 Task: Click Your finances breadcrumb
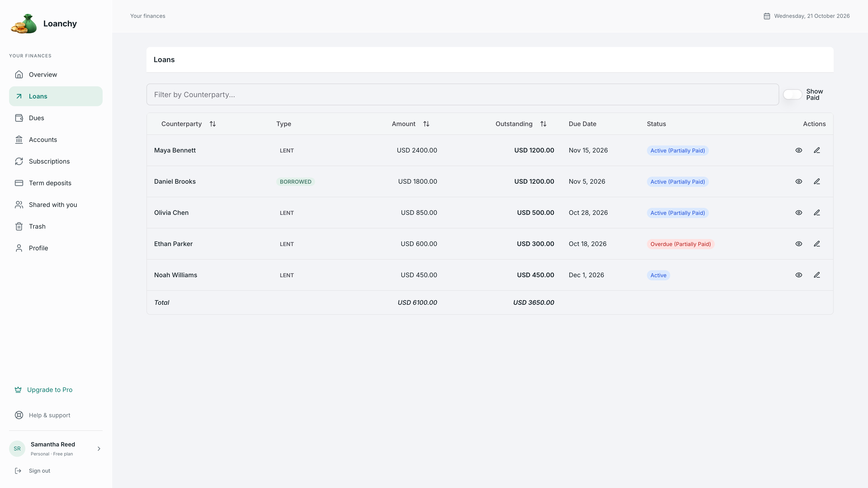click(x=148, y=16)
